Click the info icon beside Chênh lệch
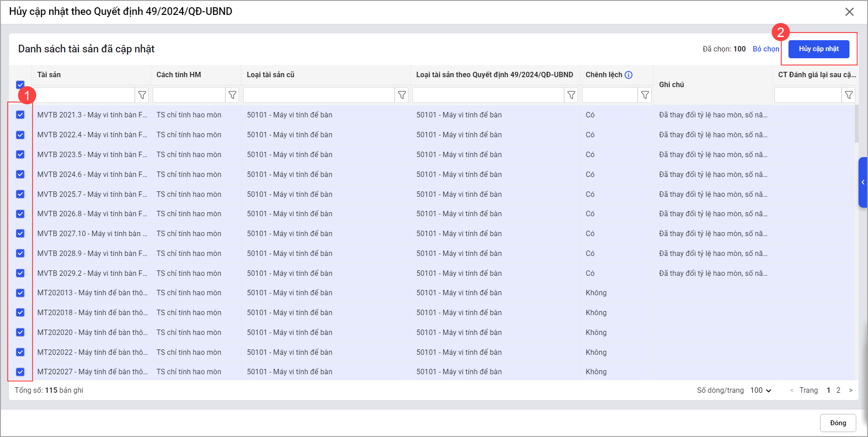 point(629,75)
